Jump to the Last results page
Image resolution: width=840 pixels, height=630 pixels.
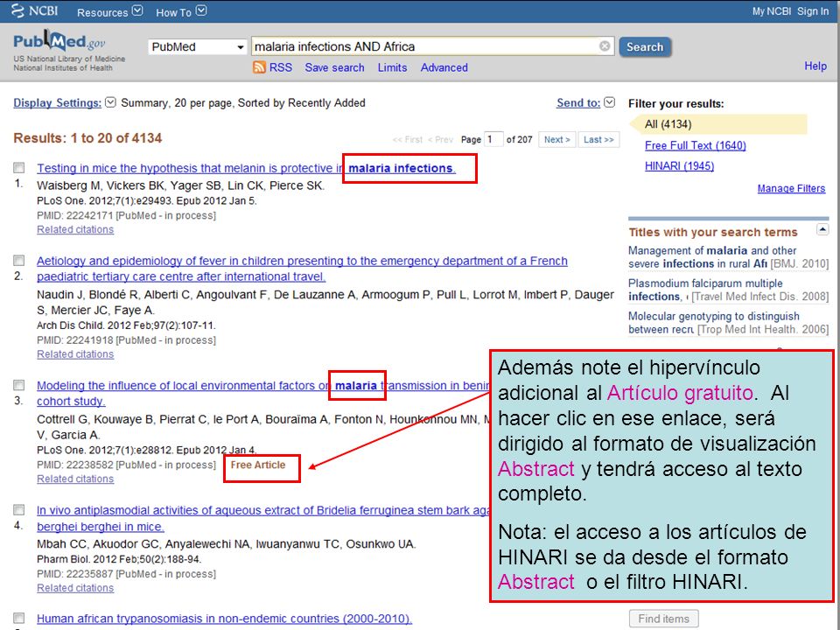click(x=598, y=139)
